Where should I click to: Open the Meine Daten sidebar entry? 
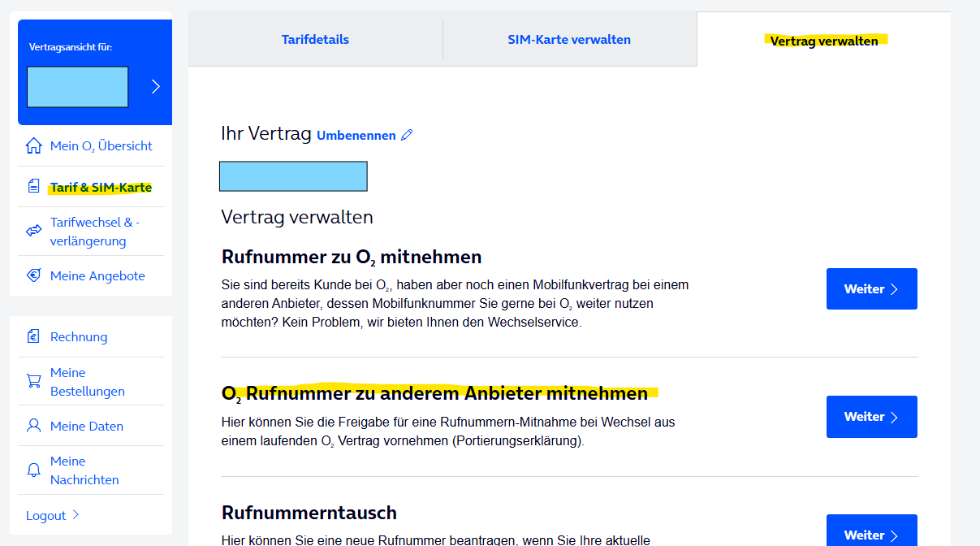[87, 426]
